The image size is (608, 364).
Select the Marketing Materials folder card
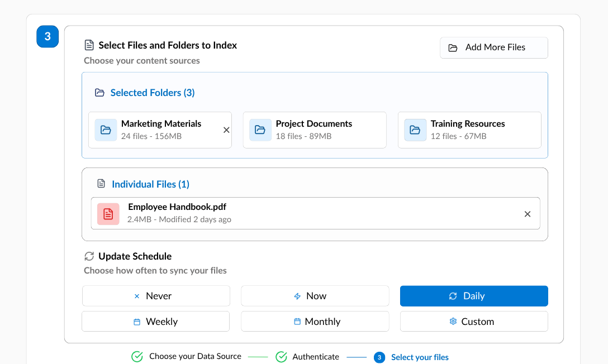point(160,130)
